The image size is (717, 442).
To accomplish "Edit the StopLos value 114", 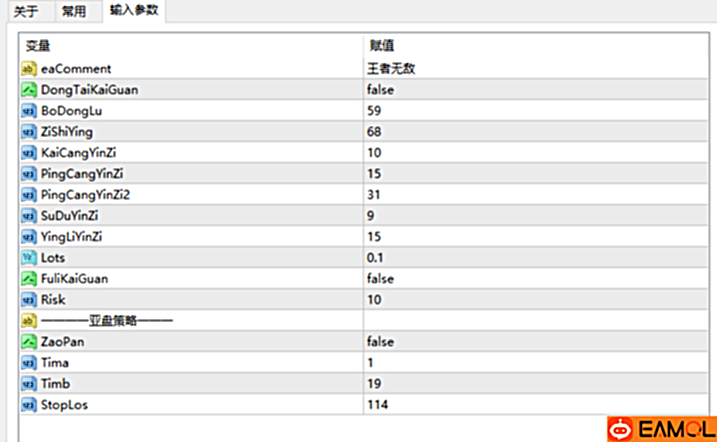I will [377, 404].
